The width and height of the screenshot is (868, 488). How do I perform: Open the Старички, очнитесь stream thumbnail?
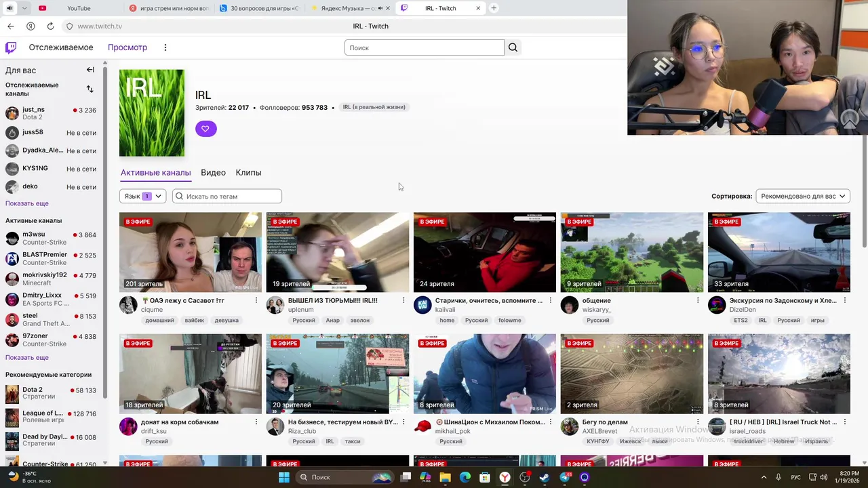click(485, 252)
